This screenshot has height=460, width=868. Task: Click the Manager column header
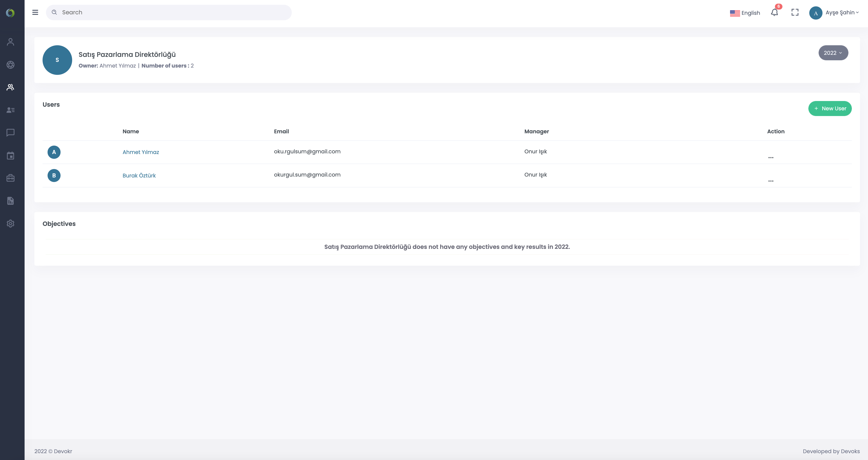click(x=536, y=131)
